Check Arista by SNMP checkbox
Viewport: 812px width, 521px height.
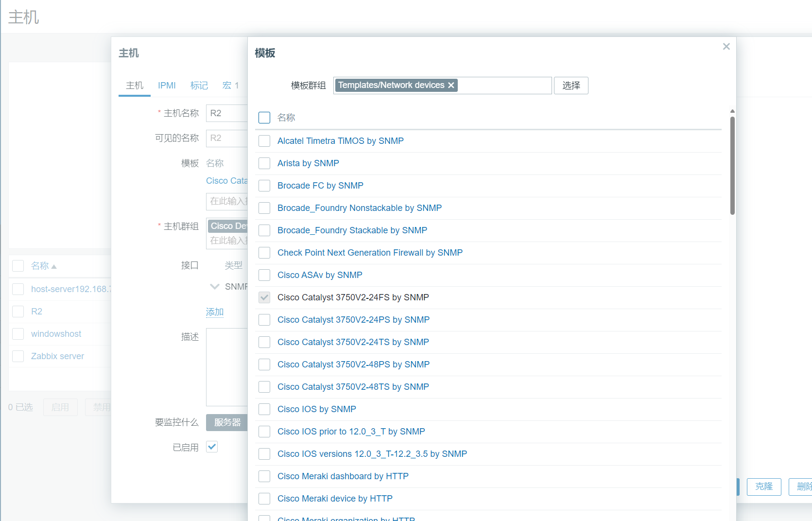point(264,163)
